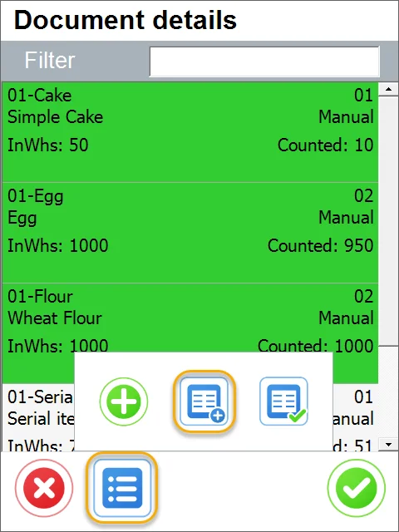This screenshot has height=532, width=399.
Task: Click the red cancel X button
Action: 44,488
